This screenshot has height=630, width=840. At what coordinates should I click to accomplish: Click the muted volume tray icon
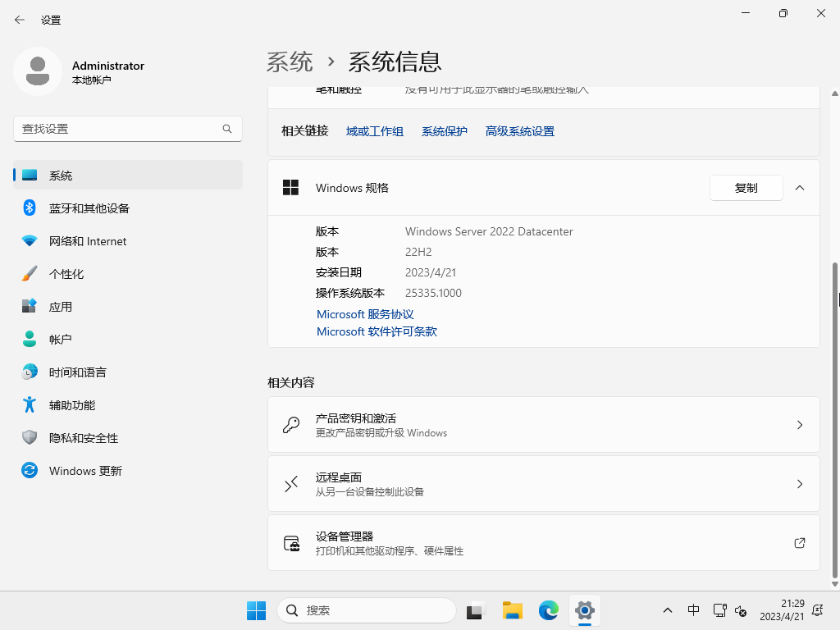tap(741, 610)
